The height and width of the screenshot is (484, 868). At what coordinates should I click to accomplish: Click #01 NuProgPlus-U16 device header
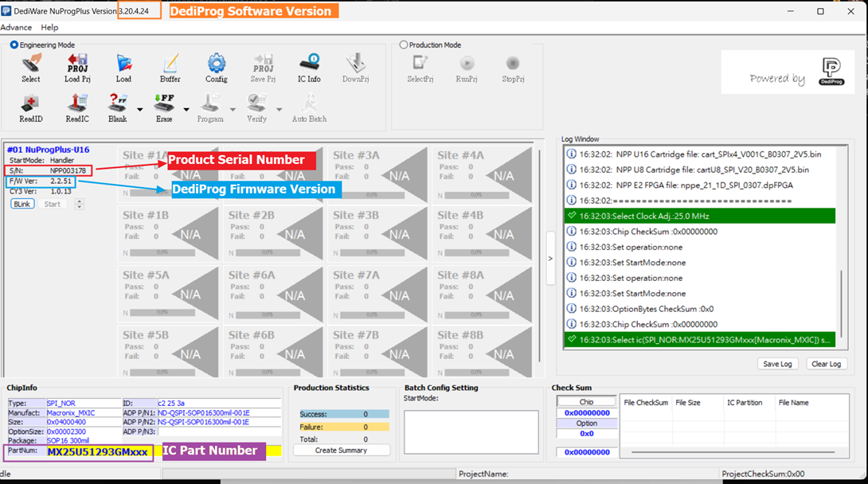pos(48,150)
